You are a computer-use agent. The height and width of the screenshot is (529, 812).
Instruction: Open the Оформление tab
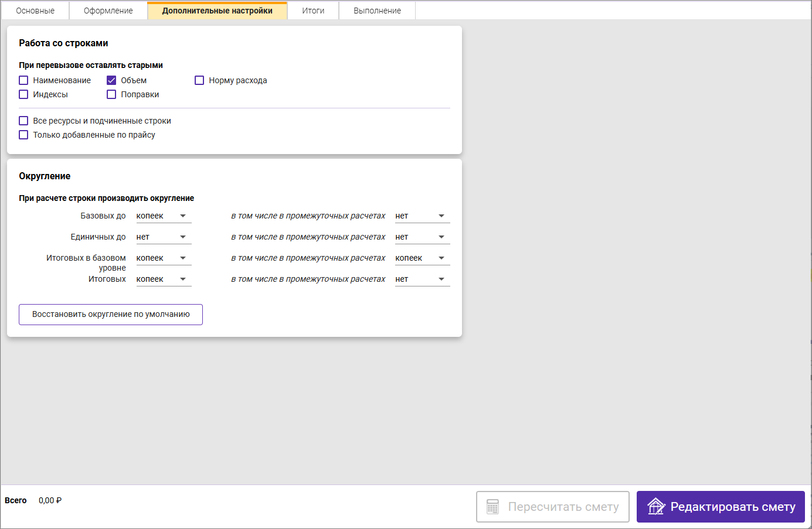(x=108, y=11)
